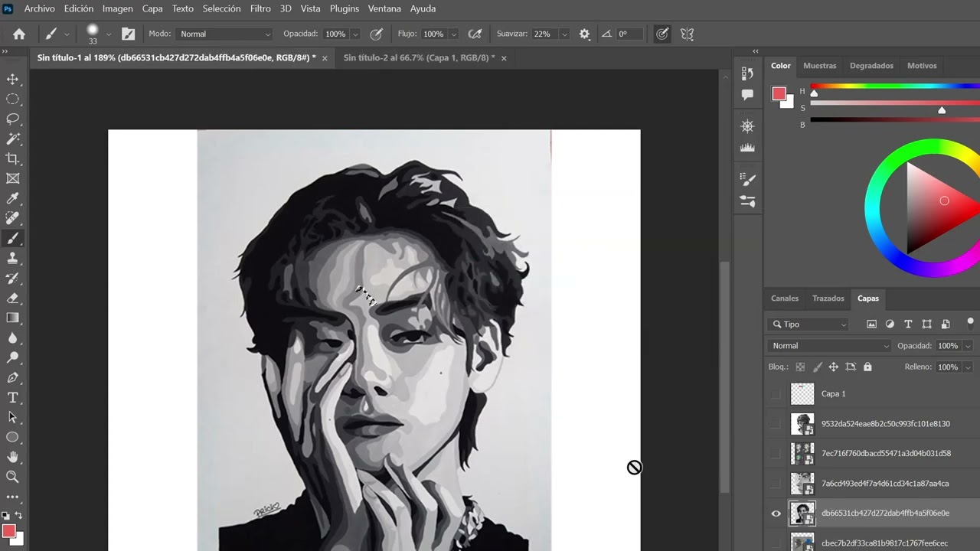Open the Capa menu
Image resolution: width=980 pixels, height=551 pixels.
(152, 8)
